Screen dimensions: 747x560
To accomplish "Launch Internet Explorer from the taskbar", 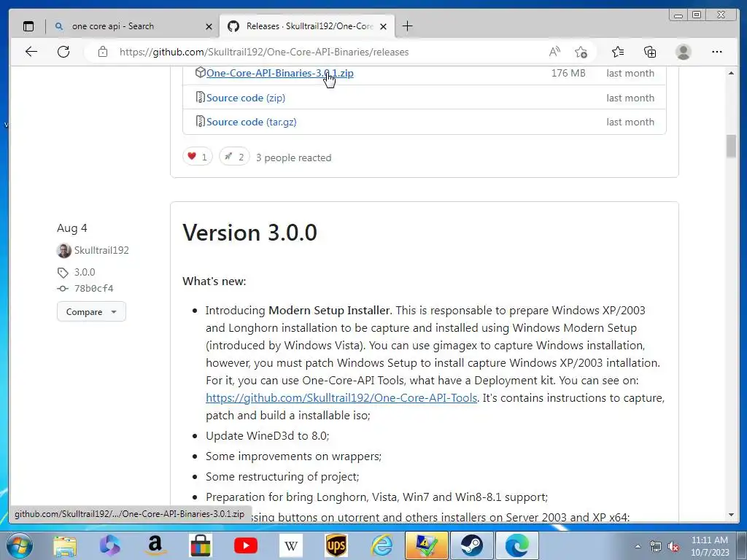I will pyautogui.click(x=381, y=545).
